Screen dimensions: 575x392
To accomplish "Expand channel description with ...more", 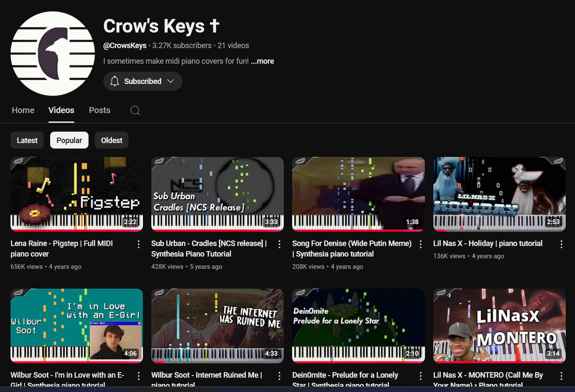I will pyautogui.click(x=263, y=61).
